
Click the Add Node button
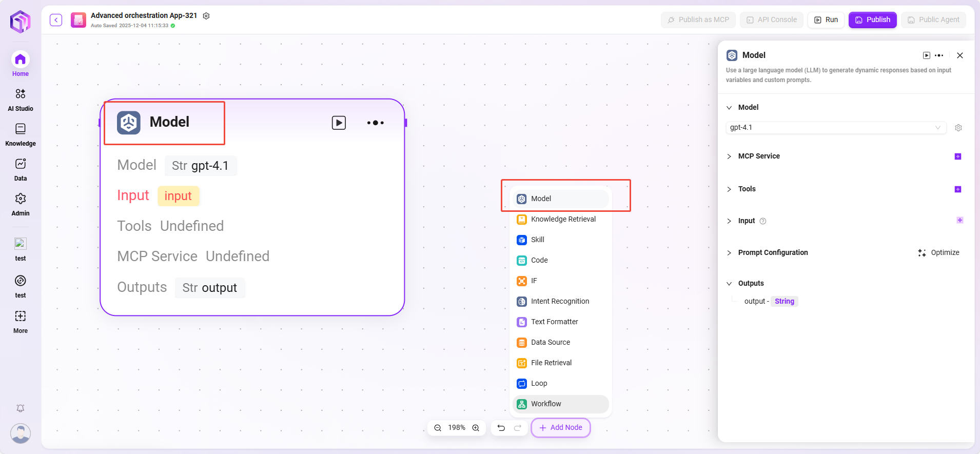(561, 428)
